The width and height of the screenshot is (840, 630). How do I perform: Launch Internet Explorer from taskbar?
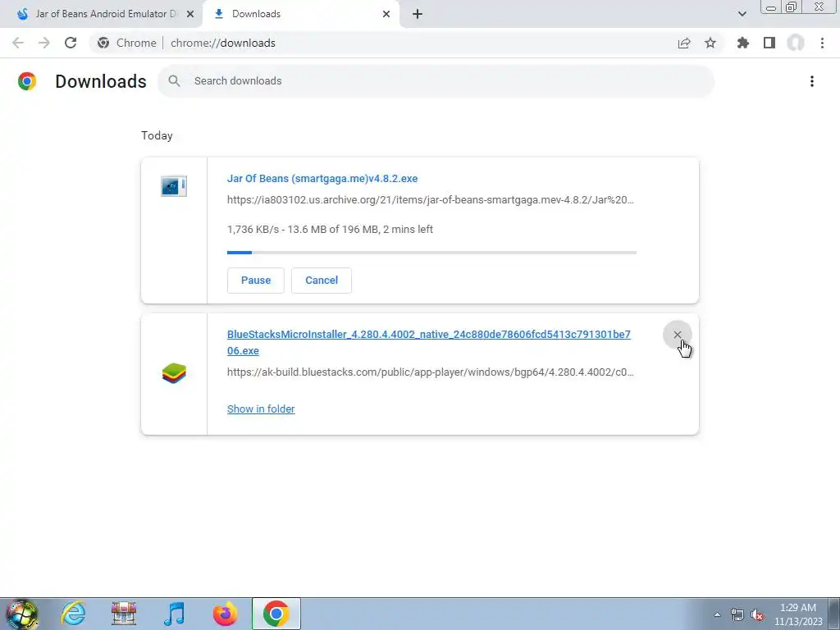[73, 614]
